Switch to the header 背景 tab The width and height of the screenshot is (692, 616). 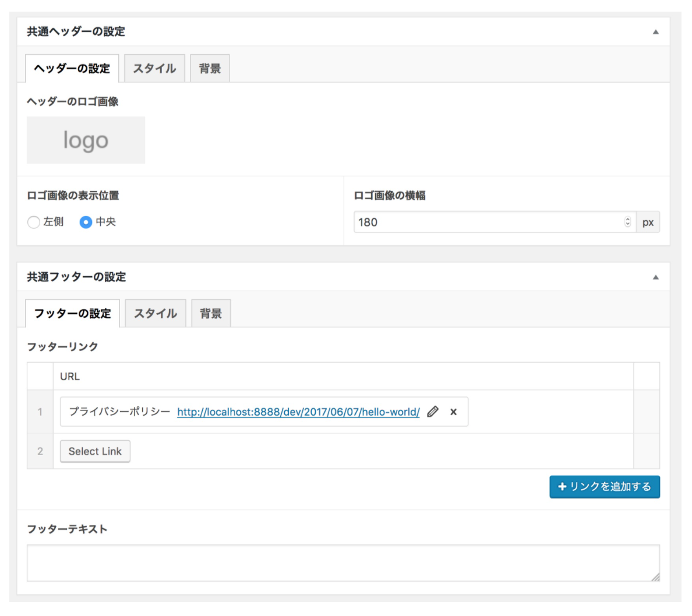point(210,69)
